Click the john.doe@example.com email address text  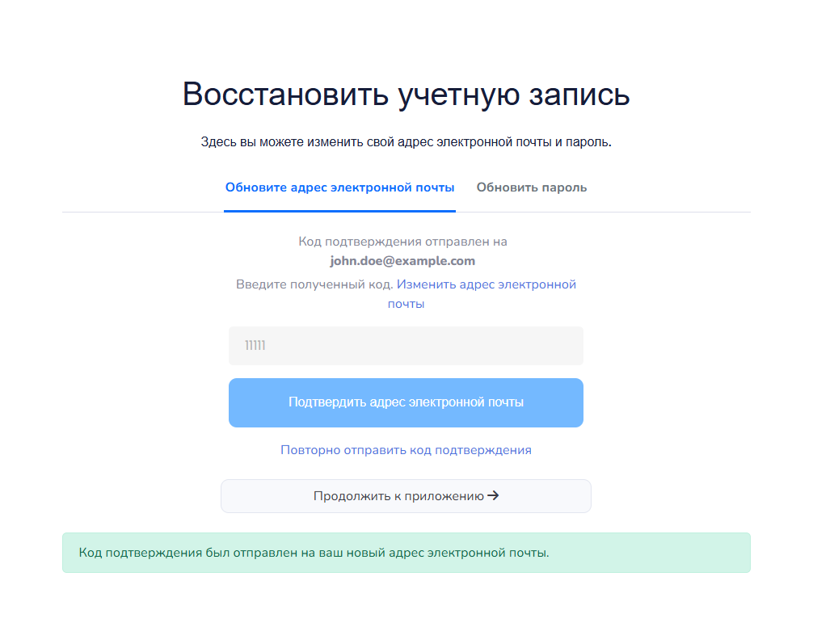402,261
